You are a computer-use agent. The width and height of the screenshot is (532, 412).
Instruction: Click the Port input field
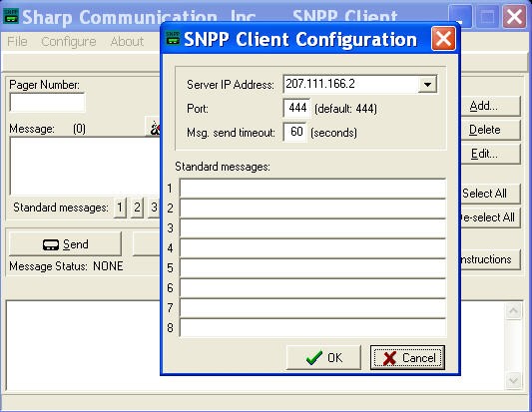click(296, 108)
